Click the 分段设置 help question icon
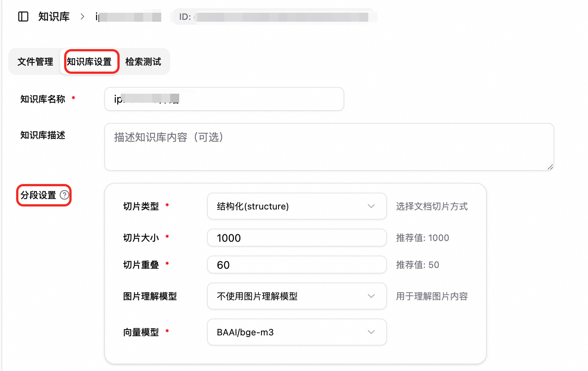This screenshot has width=588, height=371. coord(64,195)
